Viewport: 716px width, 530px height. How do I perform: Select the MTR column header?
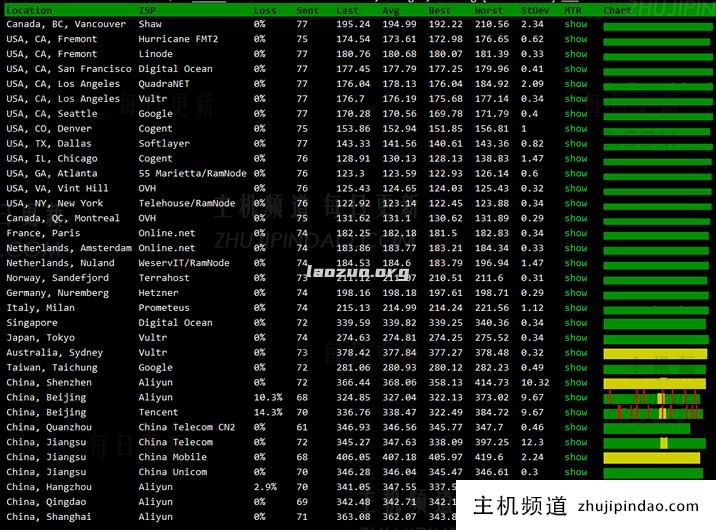[x=573, y=10]
